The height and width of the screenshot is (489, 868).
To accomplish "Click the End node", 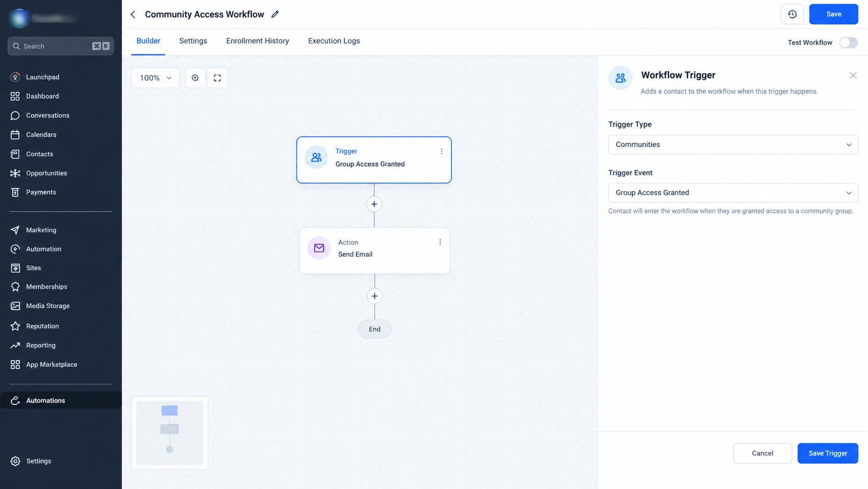I will [x=374, y=329].
